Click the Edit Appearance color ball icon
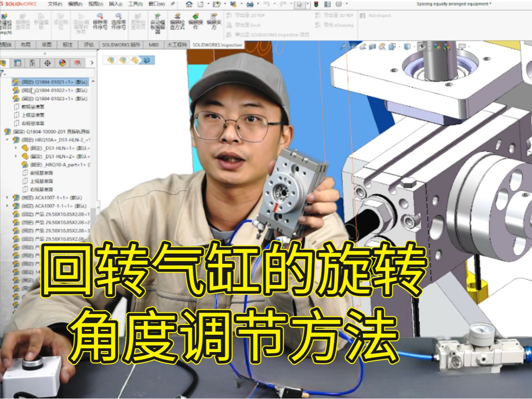532x399 pixels. click(x=437, y=47)
